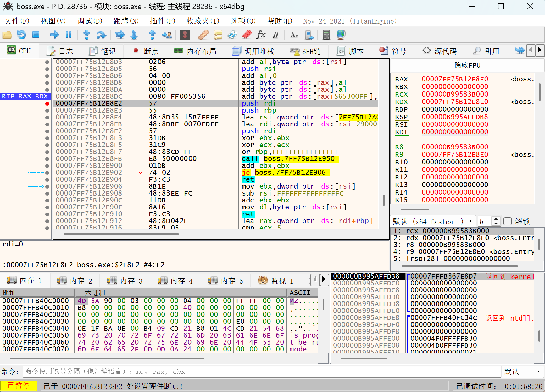
Task: Pause execution with the pause icon
Action: tap(68, 35)
